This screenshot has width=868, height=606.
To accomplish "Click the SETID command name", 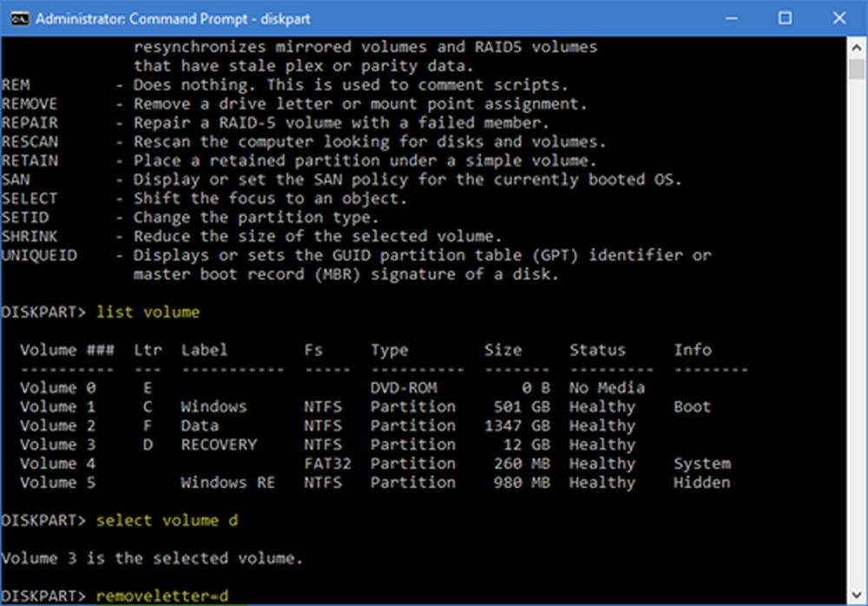I will 25,217.
